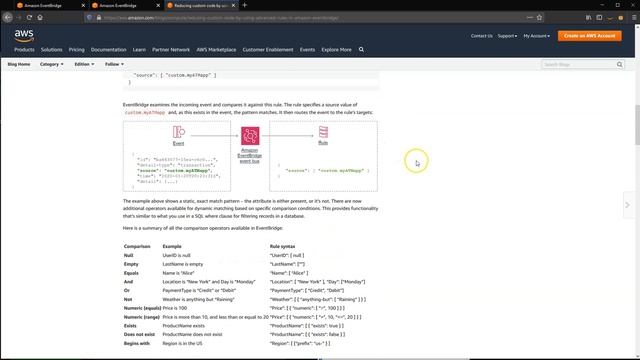The height and width of the screenshot is (360, 640).
Task: Click the Contact Us link
Action: 482,36
